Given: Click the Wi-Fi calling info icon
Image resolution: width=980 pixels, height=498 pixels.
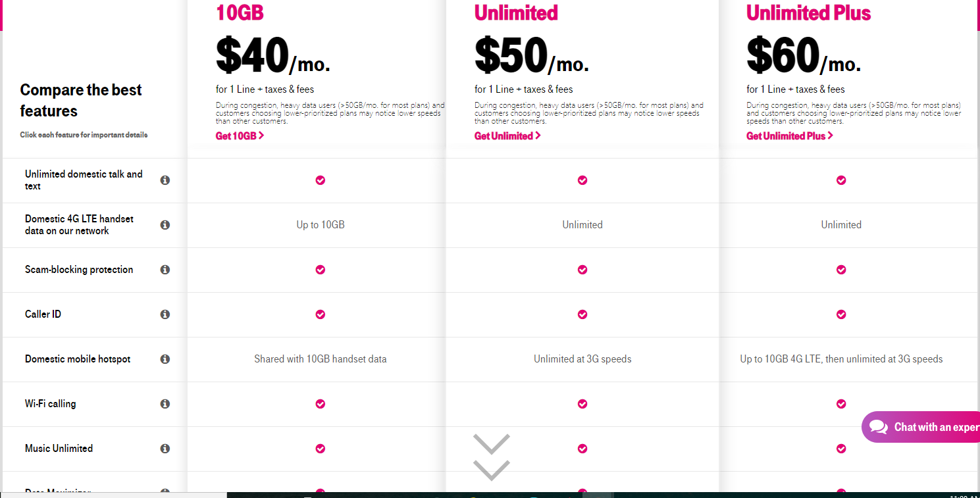Looking at the screenshot, I should 165,403.
